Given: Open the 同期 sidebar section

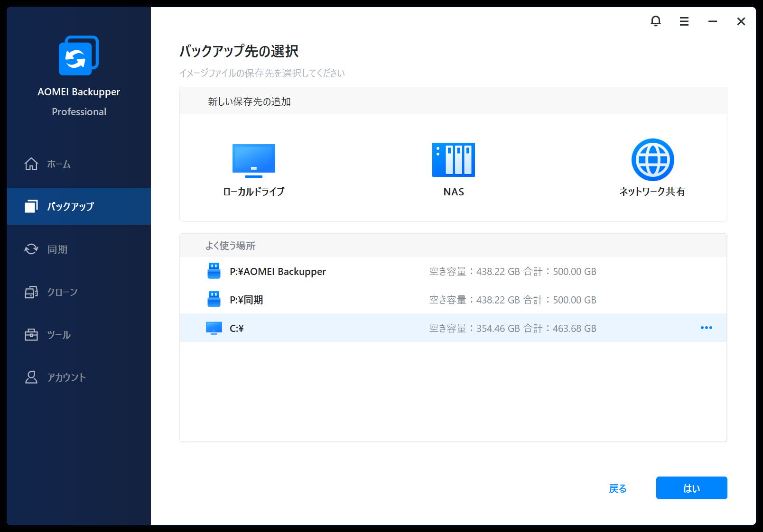Looking at the screenshot, I should pyautogui.click(x=57, y=249).
